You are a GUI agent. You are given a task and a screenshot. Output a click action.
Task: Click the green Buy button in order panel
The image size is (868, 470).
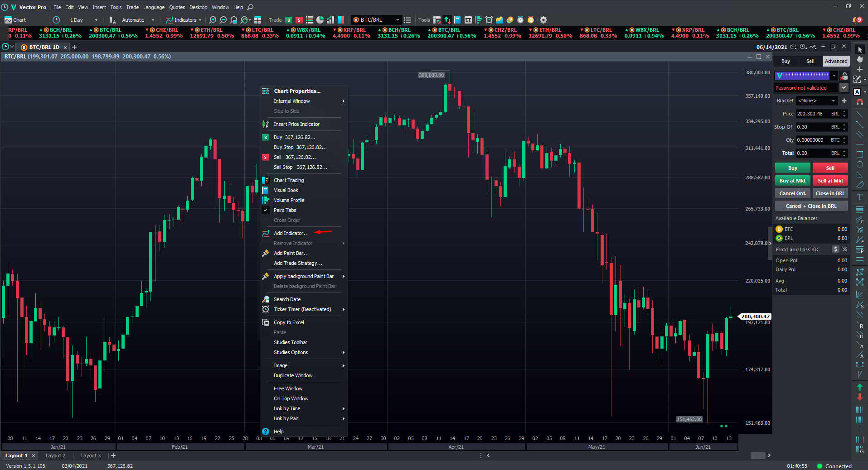pyautogui.click(x=792, y=168)
